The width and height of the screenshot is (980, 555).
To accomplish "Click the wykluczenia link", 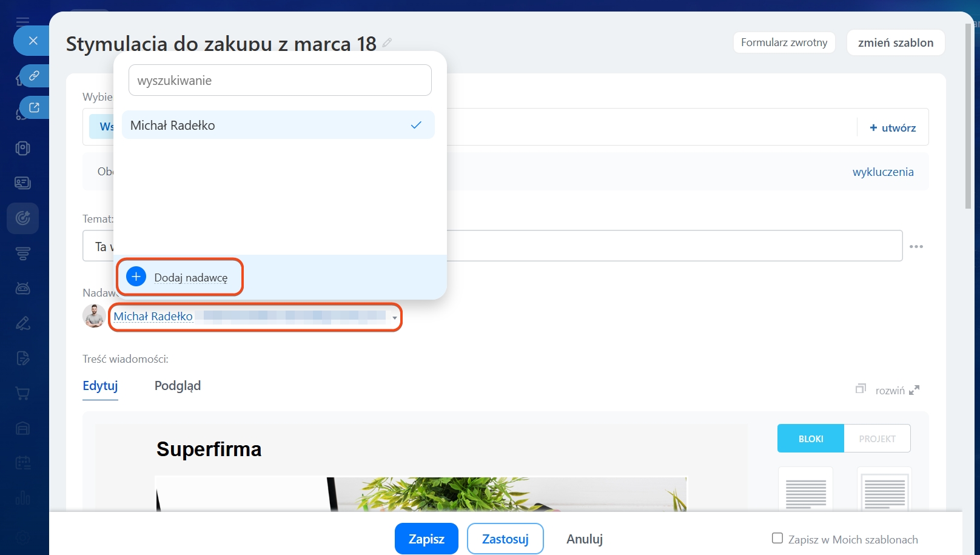I will (882, 172).
